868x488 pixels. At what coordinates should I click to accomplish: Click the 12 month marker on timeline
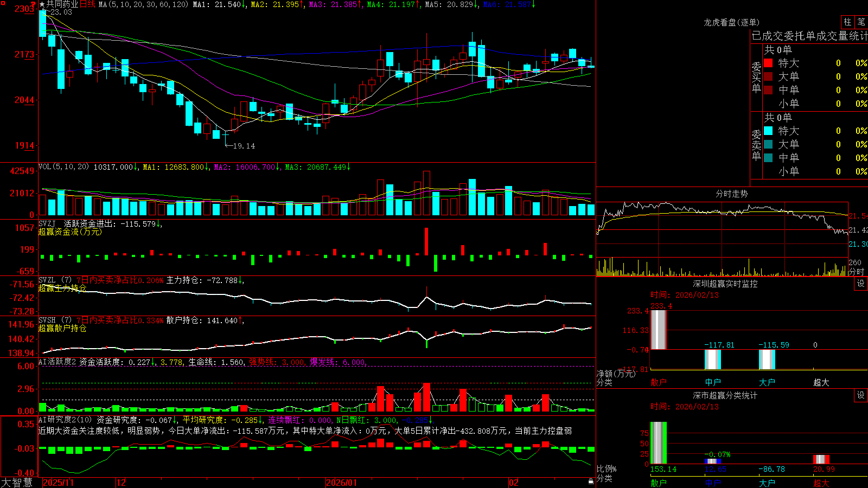coord(121,483)
